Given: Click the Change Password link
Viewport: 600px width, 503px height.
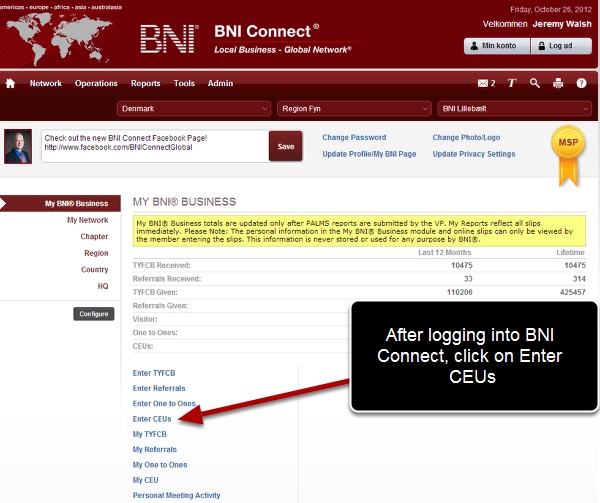Looking at the screenshot, I should tap(354, 138).
